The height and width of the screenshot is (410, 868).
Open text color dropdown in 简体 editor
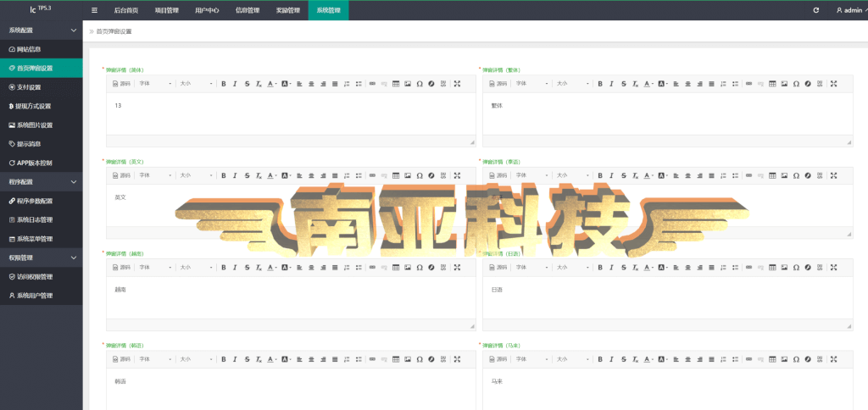tap(272, 84)
